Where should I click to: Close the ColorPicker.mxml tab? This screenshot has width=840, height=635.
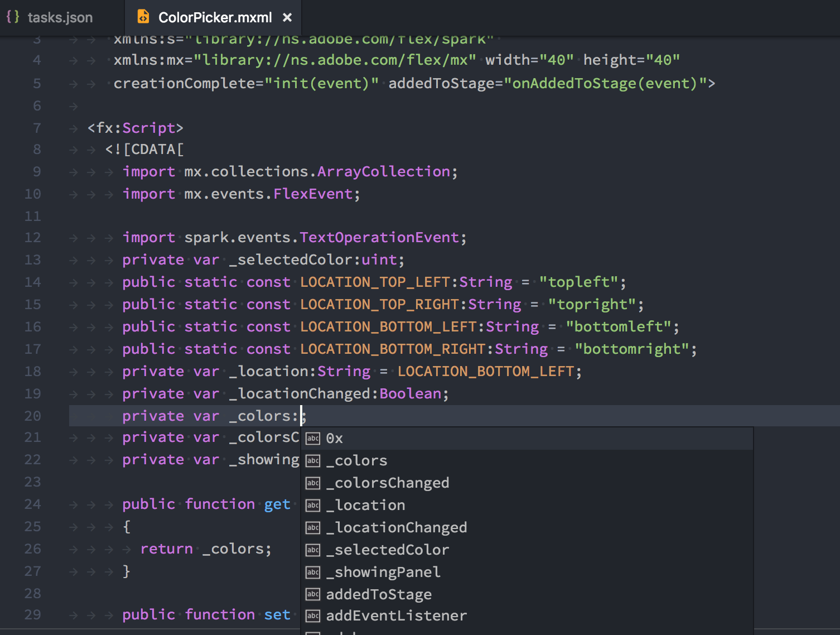[x=287, y=17]
